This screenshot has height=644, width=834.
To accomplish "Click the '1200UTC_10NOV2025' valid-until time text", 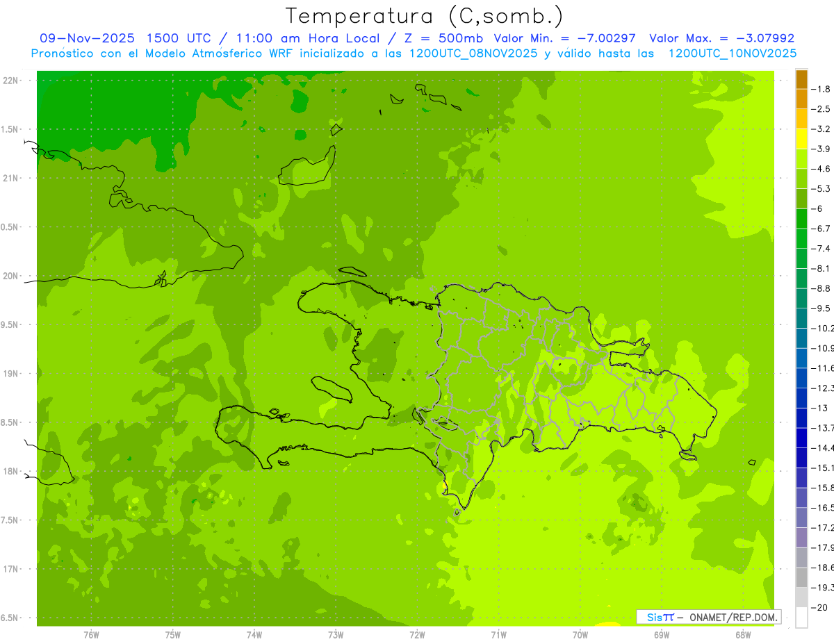I will (733, 53).
